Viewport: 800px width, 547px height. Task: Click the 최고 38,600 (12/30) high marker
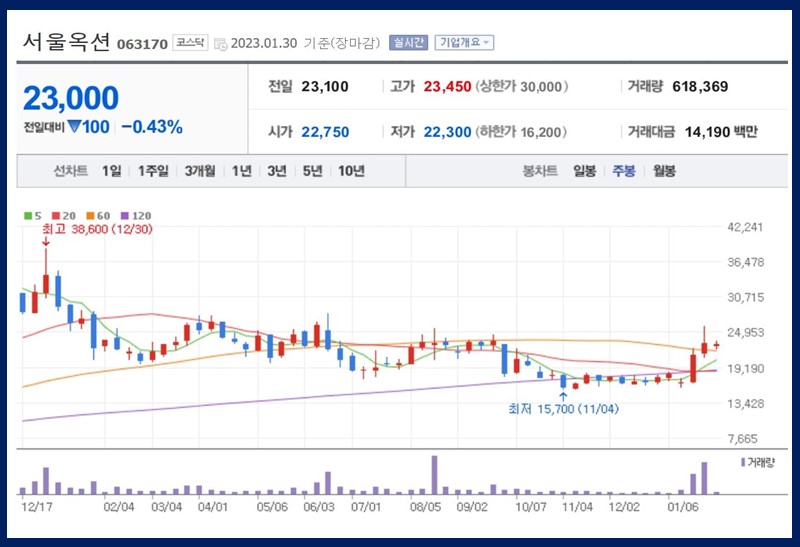(97, 229)
